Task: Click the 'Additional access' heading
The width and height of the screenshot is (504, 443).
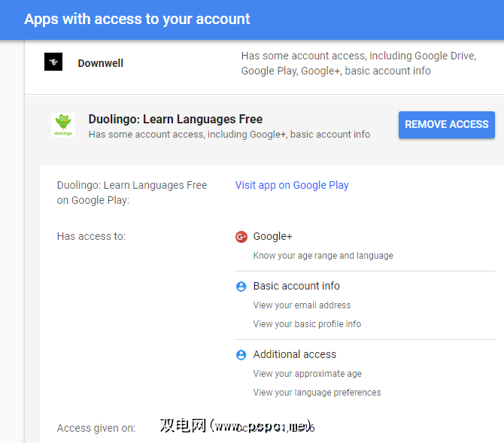Action: coord(294,354)
